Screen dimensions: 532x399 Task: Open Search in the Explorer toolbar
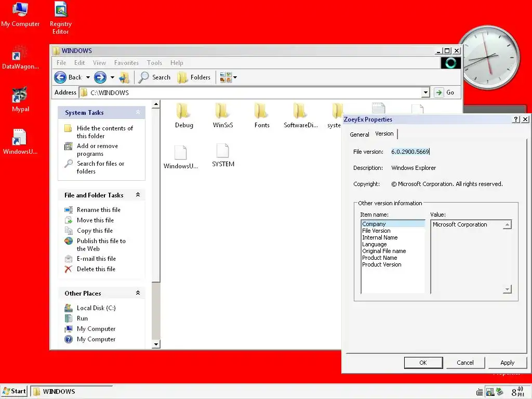tap(154, 77)
